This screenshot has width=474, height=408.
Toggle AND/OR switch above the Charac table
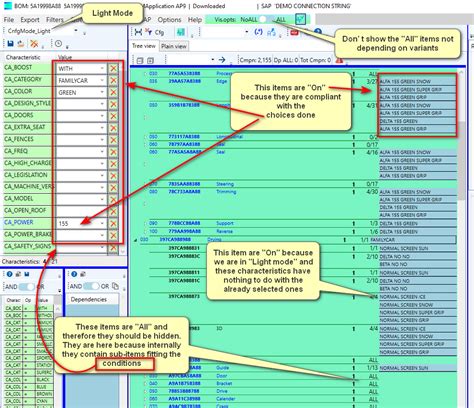tap(27, 286)
